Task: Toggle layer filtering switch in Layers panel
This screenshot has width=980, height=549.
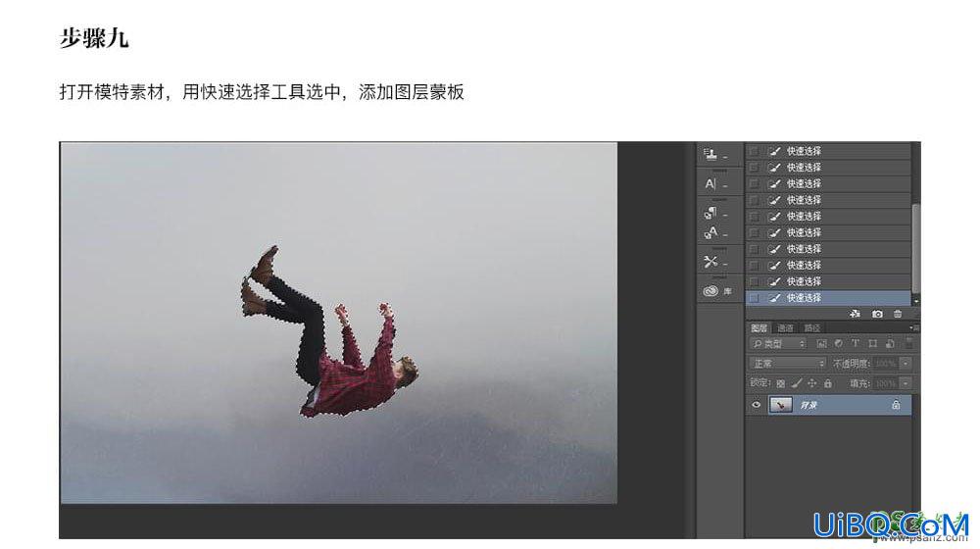Action: 909,344
